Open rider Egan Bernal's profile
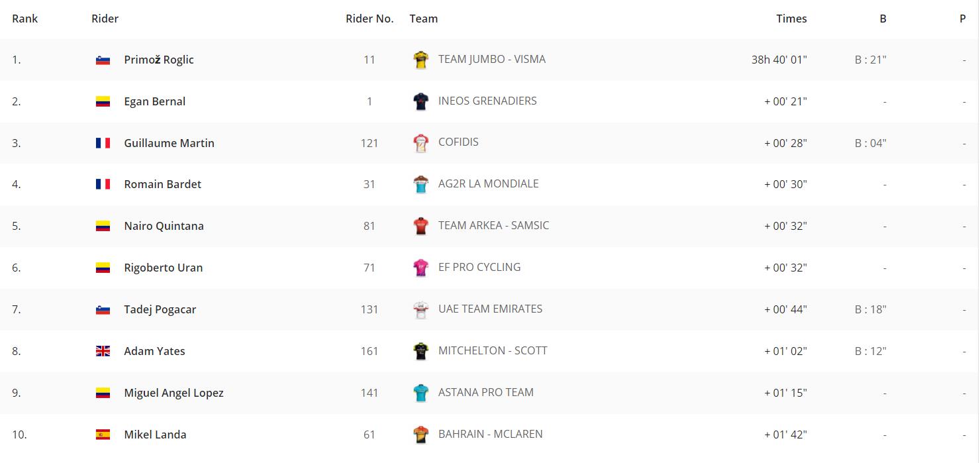Viewport: 980px width, 463px height. pos(155,101)
